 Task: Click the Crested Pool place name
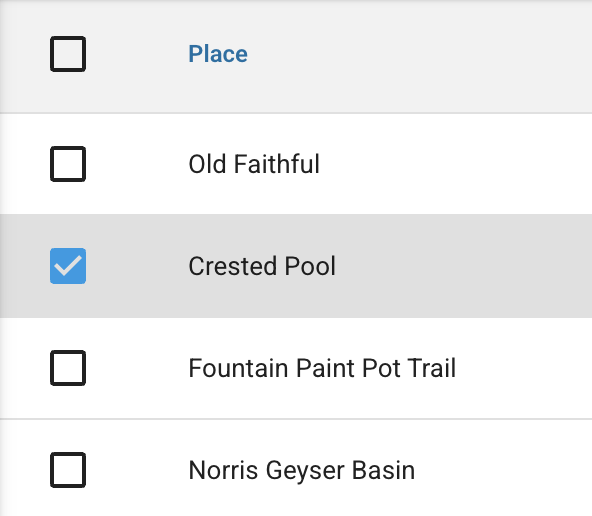click(262, 266)
